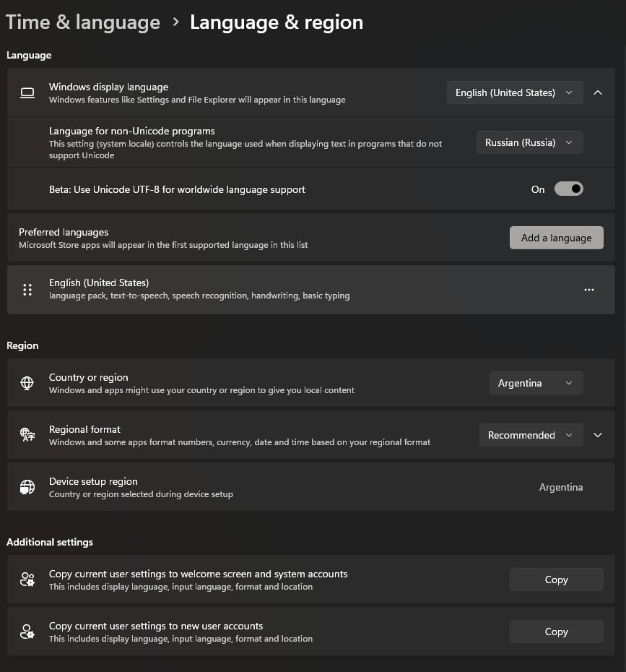
Task: Copy settings to new user accounts
Action: click(x=556, y=632)
